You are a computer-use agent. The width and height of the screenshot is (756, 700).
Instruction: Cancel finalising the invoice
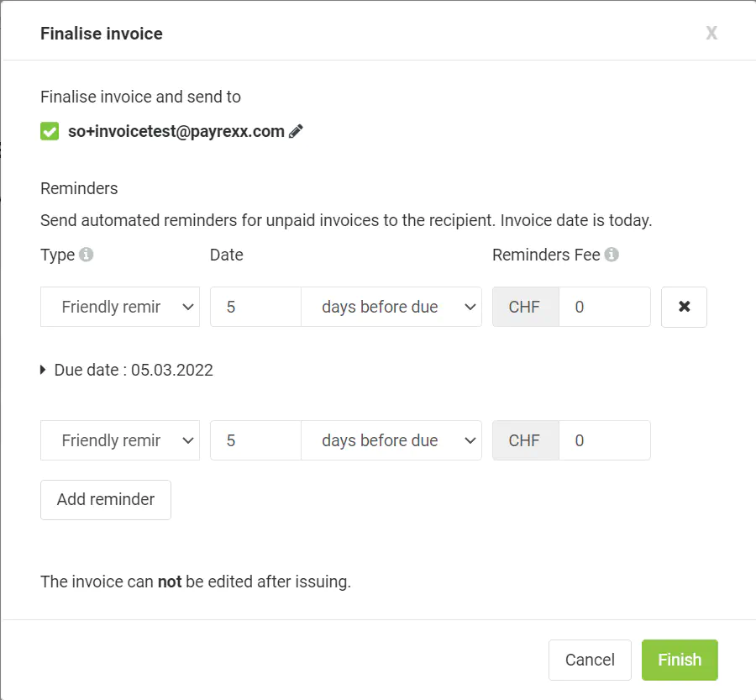(x=590, y=660)
